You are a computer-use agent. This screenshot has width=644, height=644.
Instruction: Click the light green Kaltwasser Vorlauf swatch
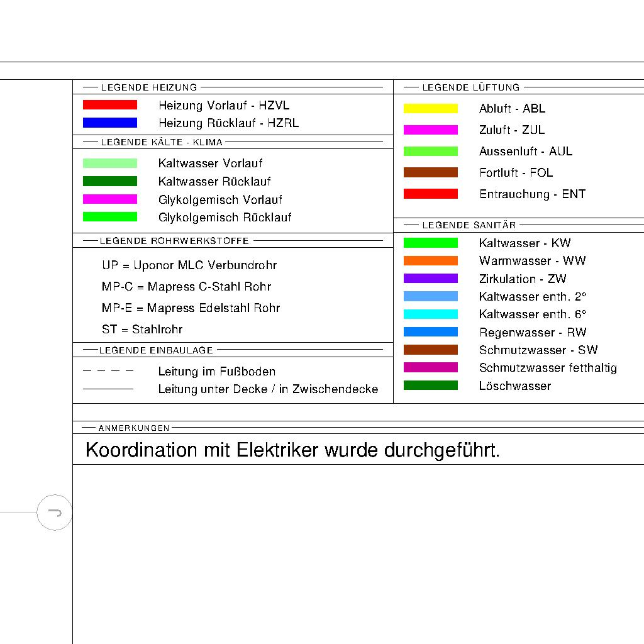(x=109, y=164)
